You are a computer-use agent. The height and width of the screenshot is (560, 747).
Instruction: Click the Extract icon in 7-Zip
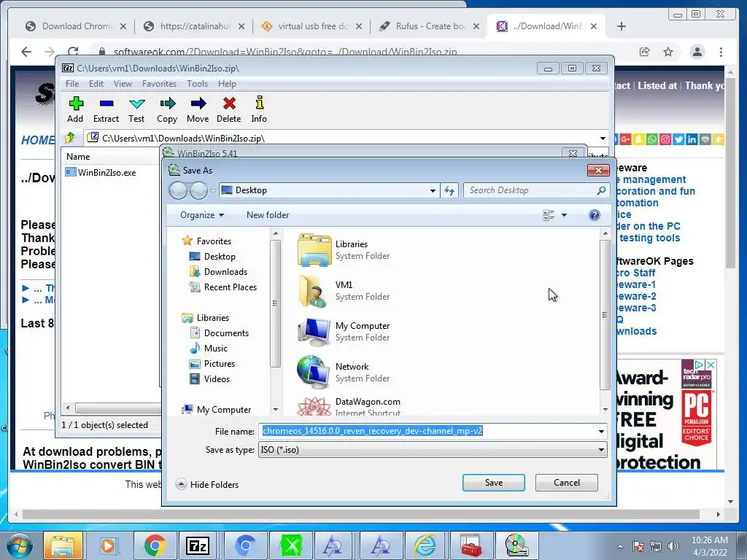coord(107,104)
